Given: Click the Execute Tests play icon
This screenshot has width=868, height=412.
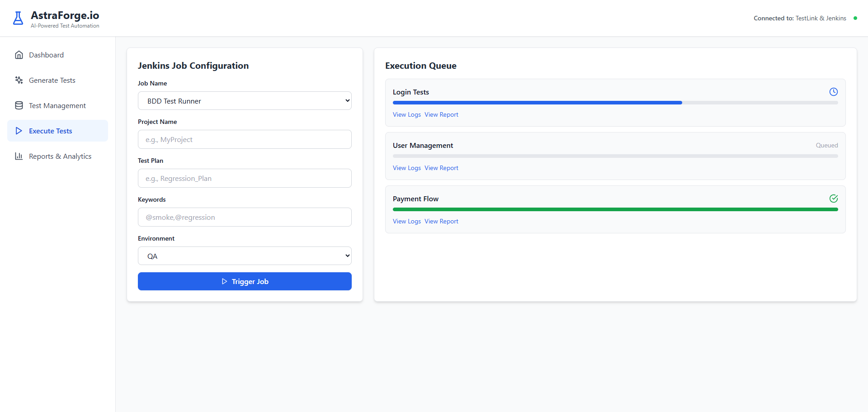Looking at the screenshot, I should coord(19,131).
